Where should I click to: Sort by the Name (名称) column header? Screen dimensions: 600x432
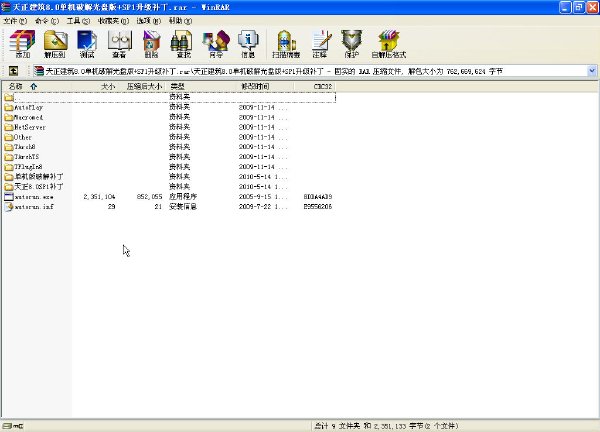[x=36, y=86]
